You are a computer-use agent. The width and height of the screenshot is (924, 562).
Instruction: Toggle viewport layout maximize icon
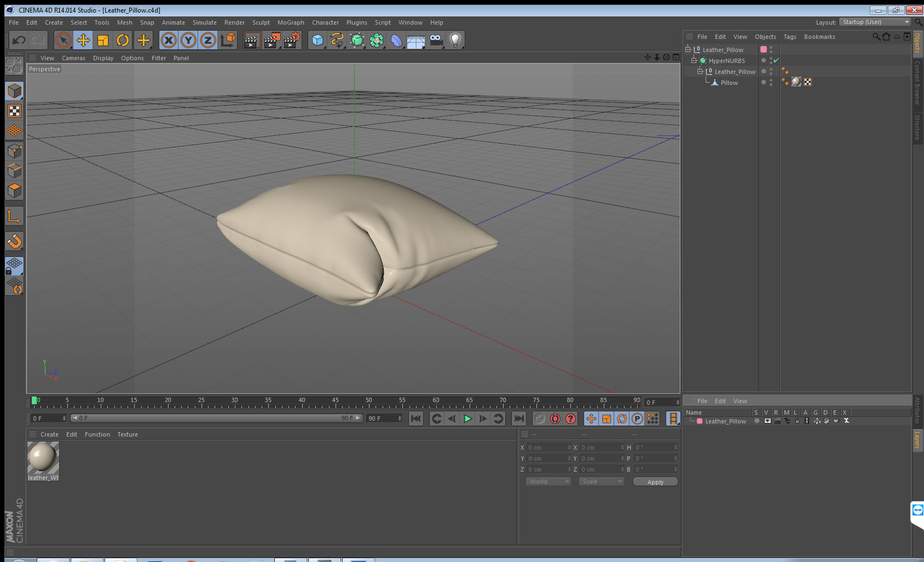tap(676, 57)
